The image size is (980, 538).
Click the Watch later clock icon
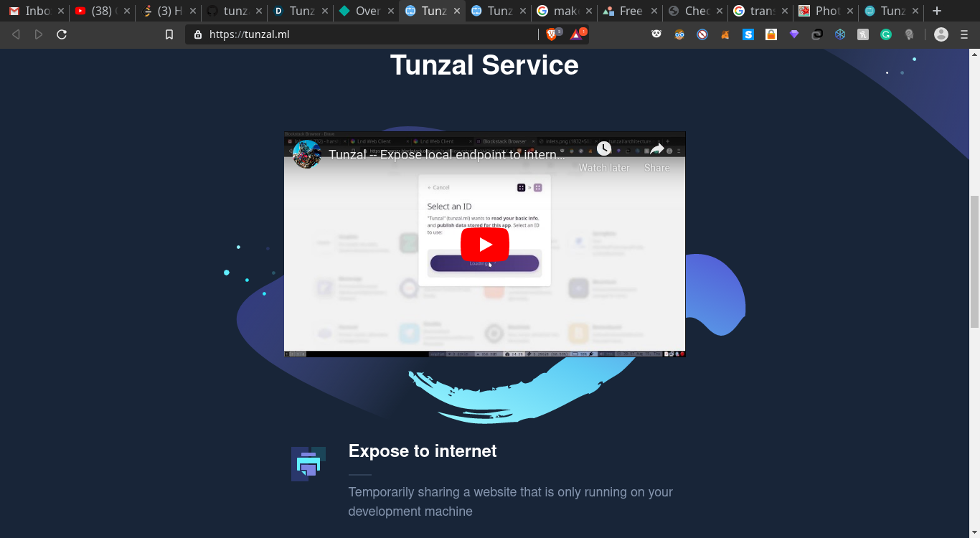pyautogui.click(x=604, y=148)
